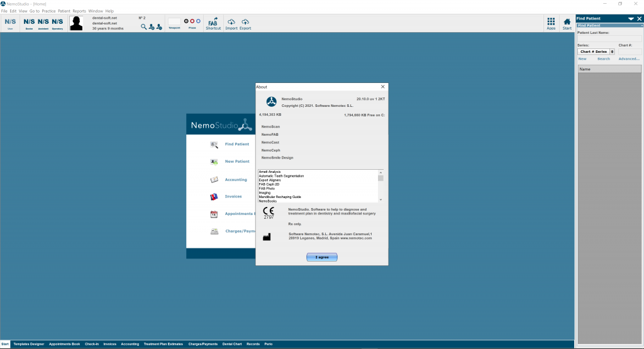Click the patient photo silhouette thumbnail
The width and height of the screenshot is (644, 349).
pyautogui.click(x=77, y=23)
